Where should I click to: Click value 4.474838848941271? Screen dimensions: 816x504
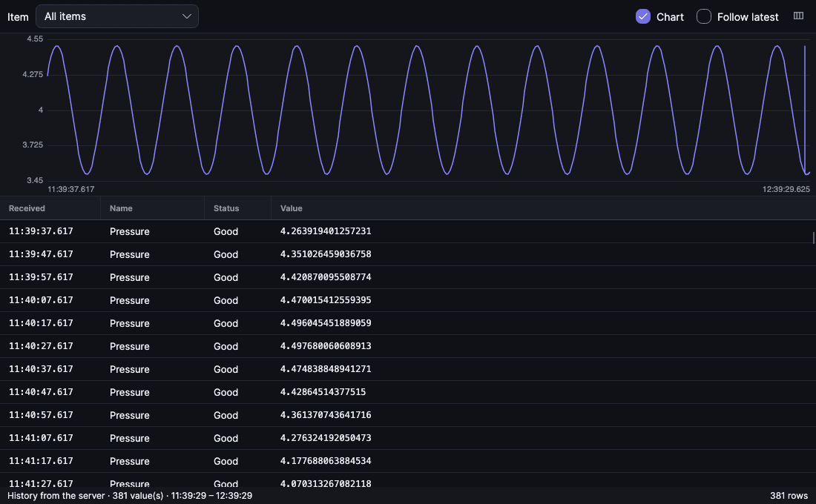326,369
